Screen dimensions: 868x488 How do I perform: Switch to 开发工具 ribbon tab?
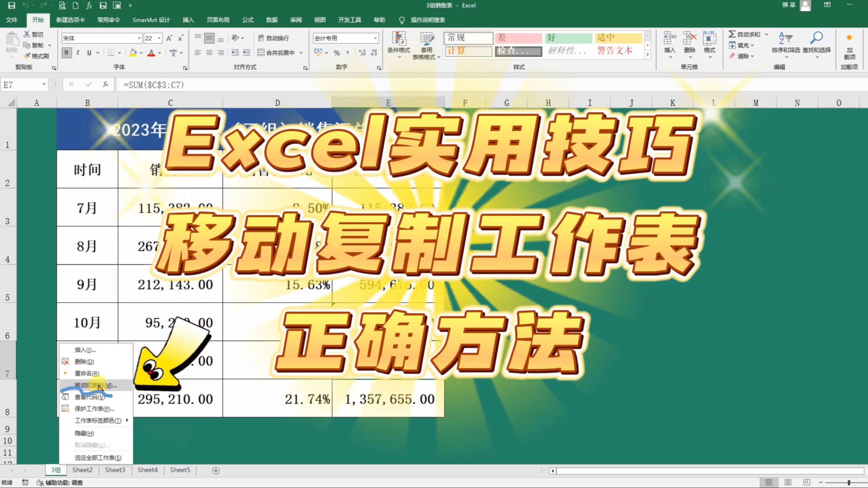pyautogui.click(x=349, y=20)
